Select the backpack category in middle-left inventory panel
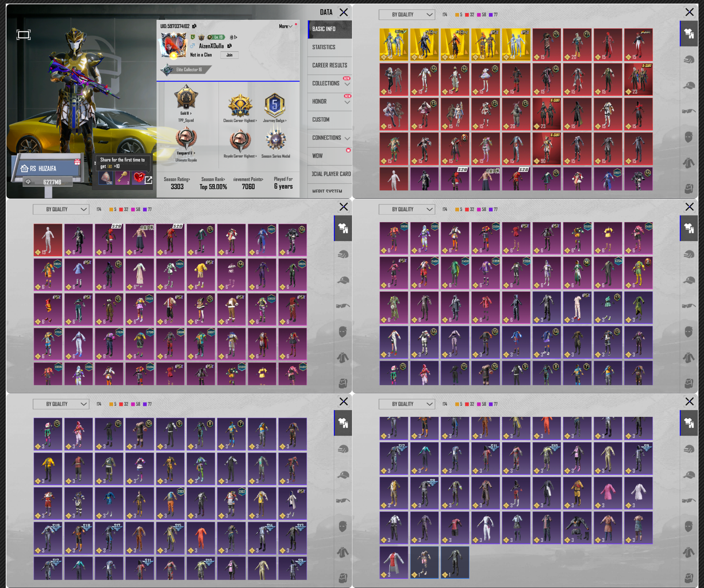704x588 pixels. point(343,383)
